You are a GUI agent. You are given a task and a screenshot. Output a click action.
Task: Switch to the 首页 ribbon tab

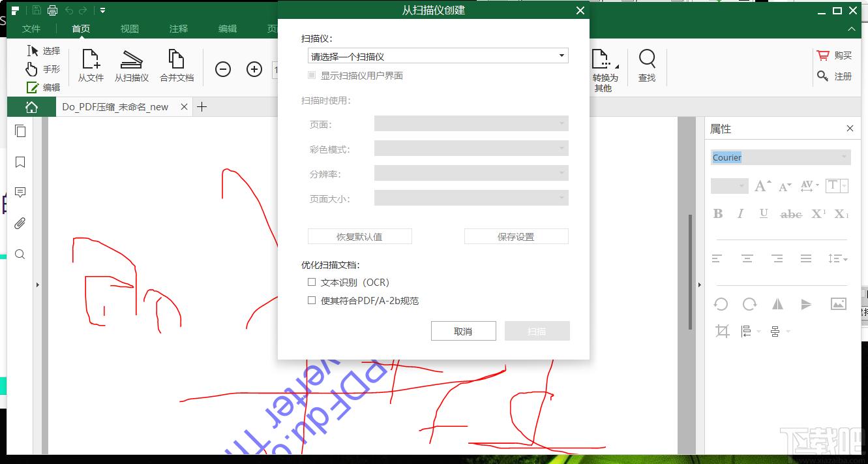(x=81, y=29)
